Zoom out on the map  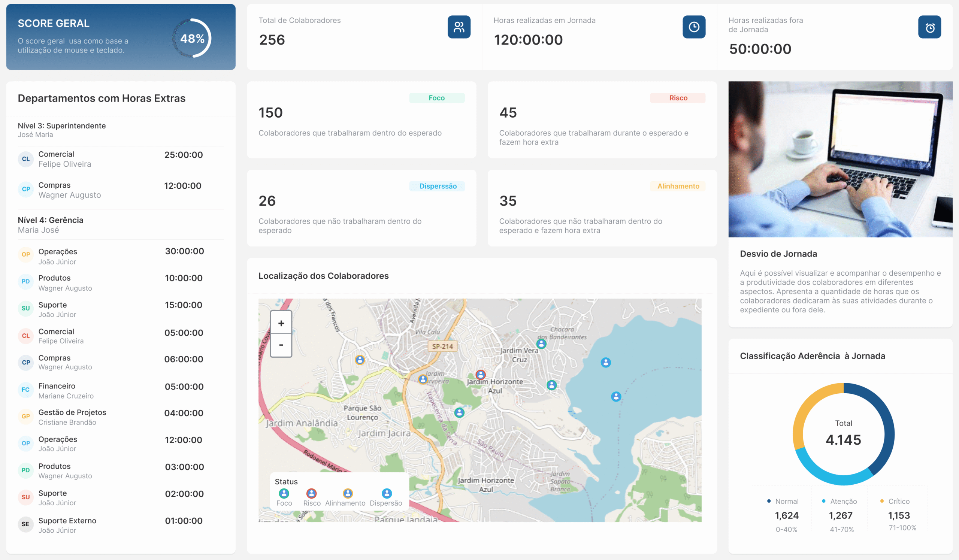coord(281,345)
